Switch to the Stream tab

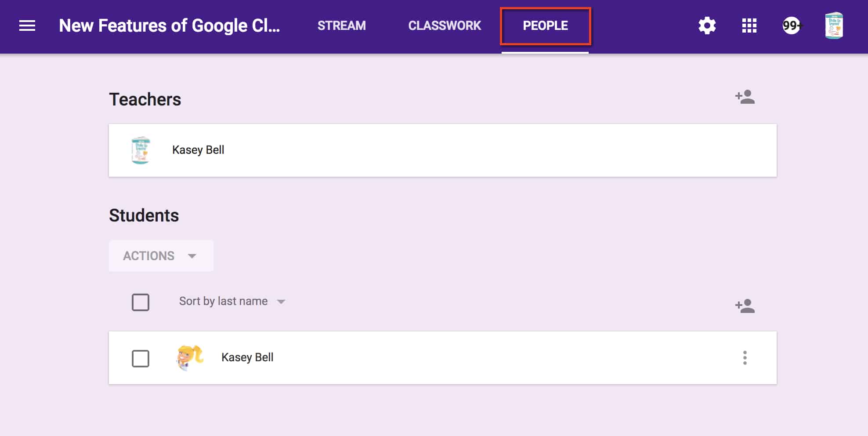341,25
